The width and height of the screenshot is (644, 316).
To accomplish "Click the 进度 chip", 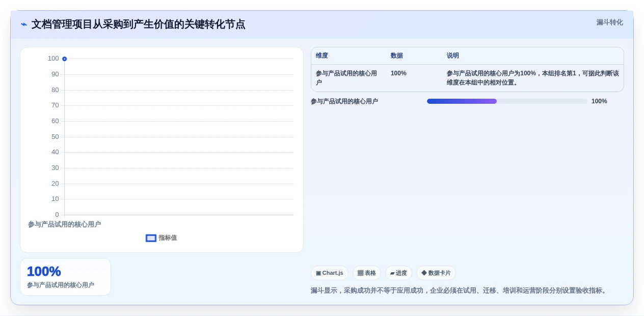I will (398, 273).
